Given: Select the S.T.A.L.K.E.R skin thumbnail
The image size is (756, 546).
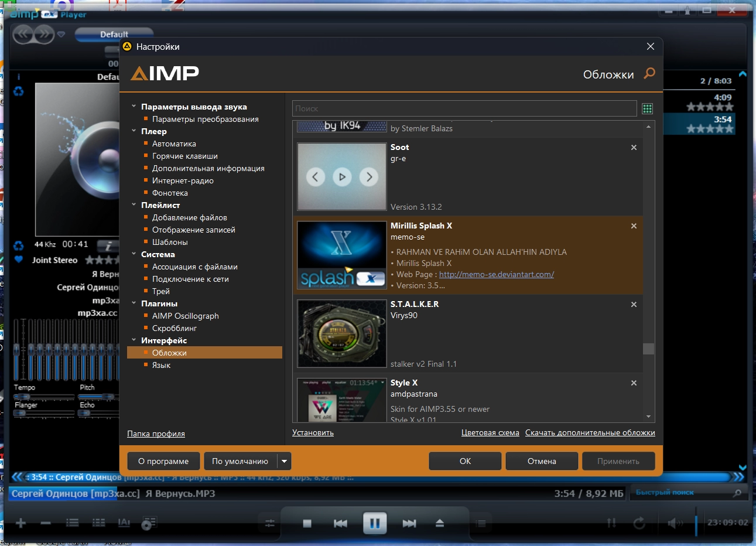Looking at the screenshot, I should pyautogui.click(x=342, y=333).
